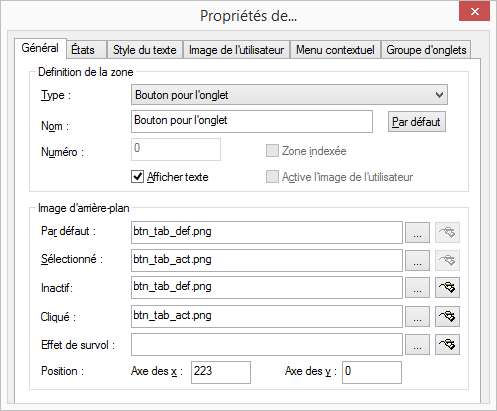The image size is (497, 411).
Task: Browse for the Par défaut background image
Action: [x=417, y=232]
